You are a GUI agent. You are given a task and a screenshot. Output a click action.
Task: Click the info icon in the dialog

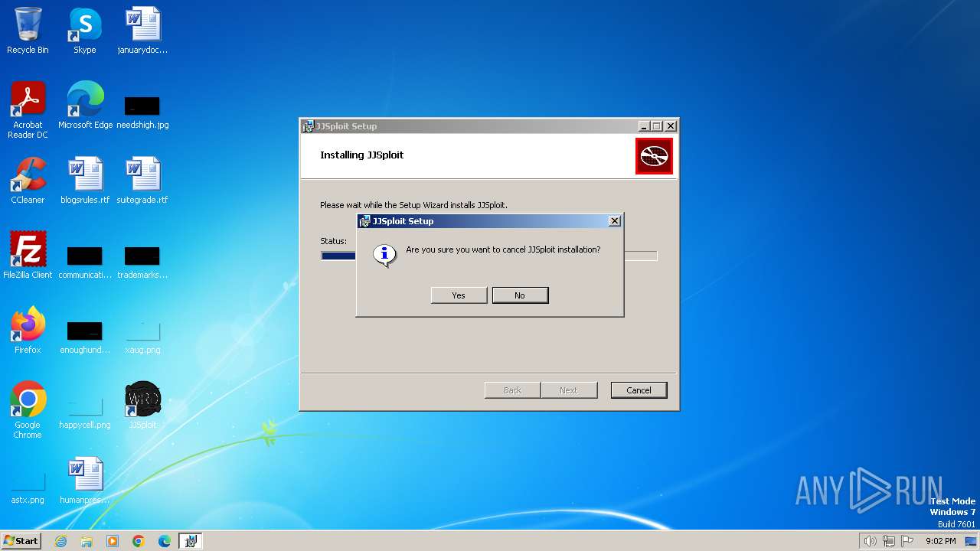(x=384, y=255)
